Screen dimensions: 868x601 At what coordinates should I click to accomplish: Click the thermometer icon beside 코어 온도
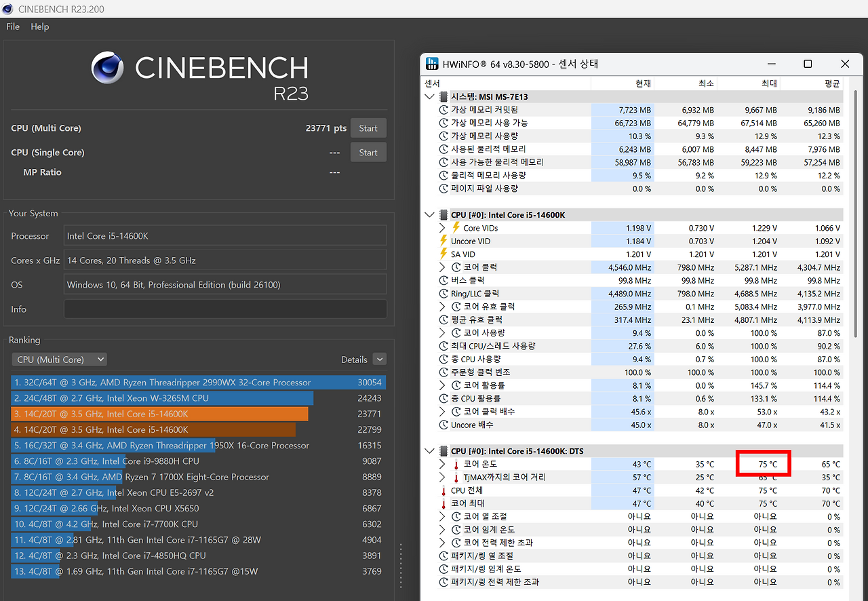tap(456, 465)
